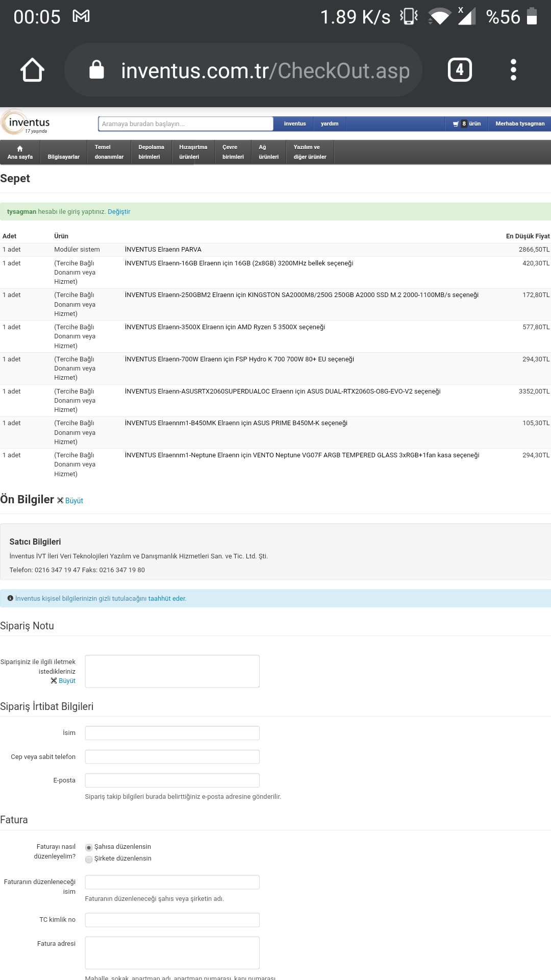The image size is (551, 980).
Task: Open the Bilgisayarlar menu
Action: [64, 152]
